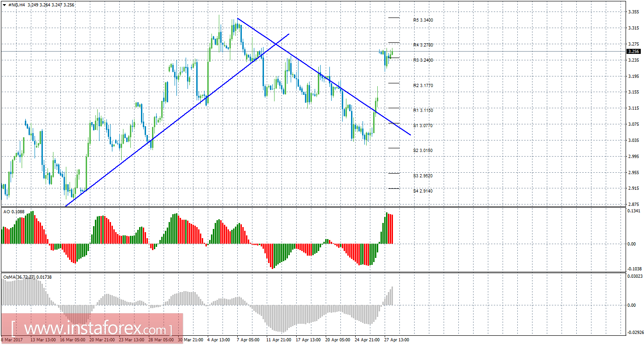Click the 3.035 price axis value

(633, 140)
